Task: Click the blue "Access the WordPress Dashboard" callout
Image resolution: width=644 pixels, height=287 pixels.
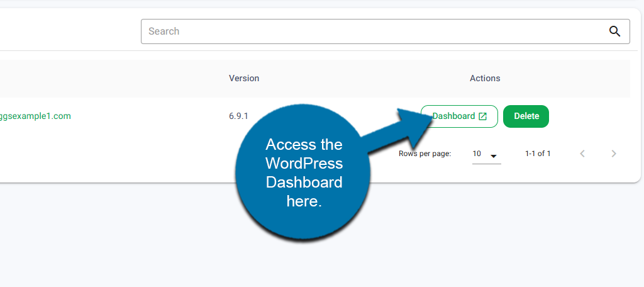Action: (303, 173)
